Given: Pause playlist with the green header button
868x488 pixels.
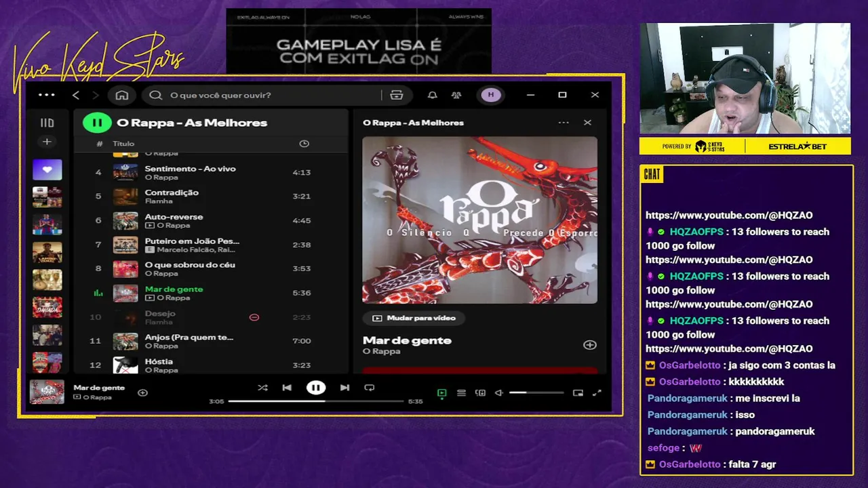Looking at the screenshot, I should (x=97, y=123).
